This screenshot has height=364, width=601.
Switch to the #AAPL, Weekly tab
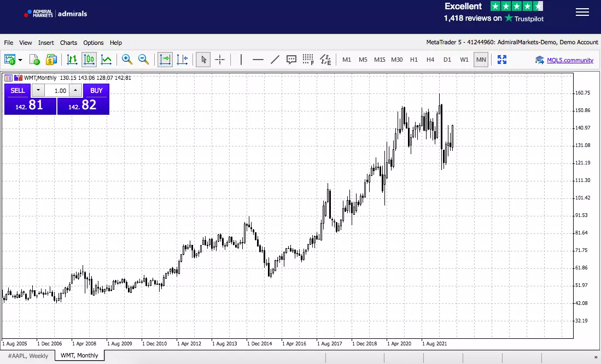28,356
